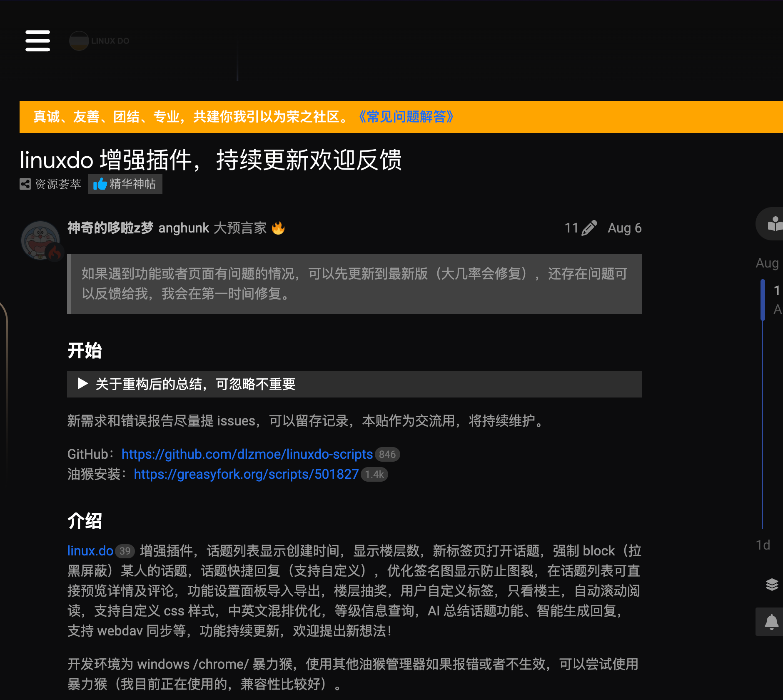The width and height of the screenshot is (783, 700).
Task: Click the share icon beside 资源荟萃
Action: tap(25, 184)
